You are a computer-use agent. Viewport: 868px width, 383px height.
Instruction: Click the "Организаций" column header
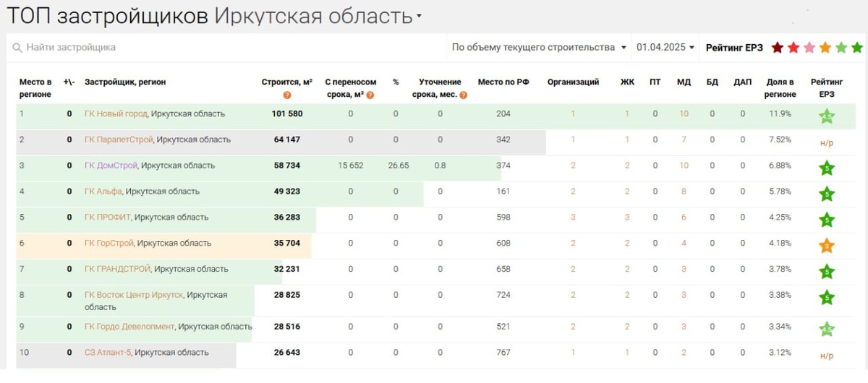pos(573,82)
